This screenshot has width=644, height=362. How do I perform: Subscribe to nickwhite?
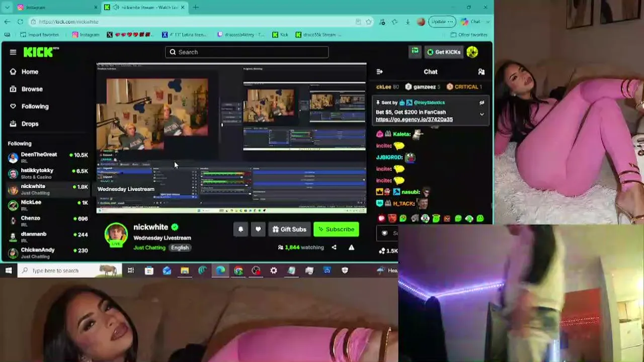coord(336,229)
